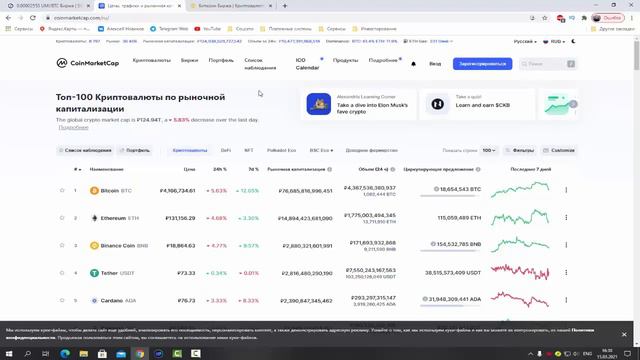Image resolution: width=640 pixels, height=360 pixels.
Task: Open ICO Calendar navigation item
Action: coord(307,64)
